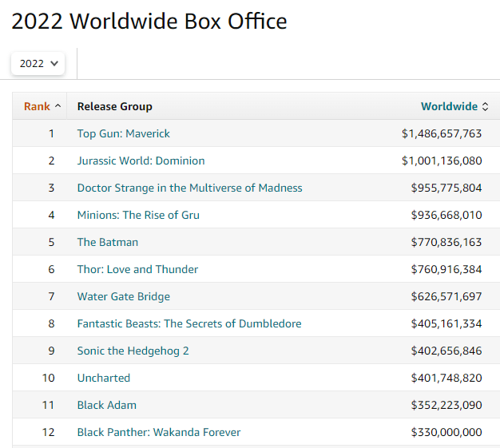This screenshot has width=500, height=448.
Task: Open Black Panther: Wakanda Forever
Action: 158,432
